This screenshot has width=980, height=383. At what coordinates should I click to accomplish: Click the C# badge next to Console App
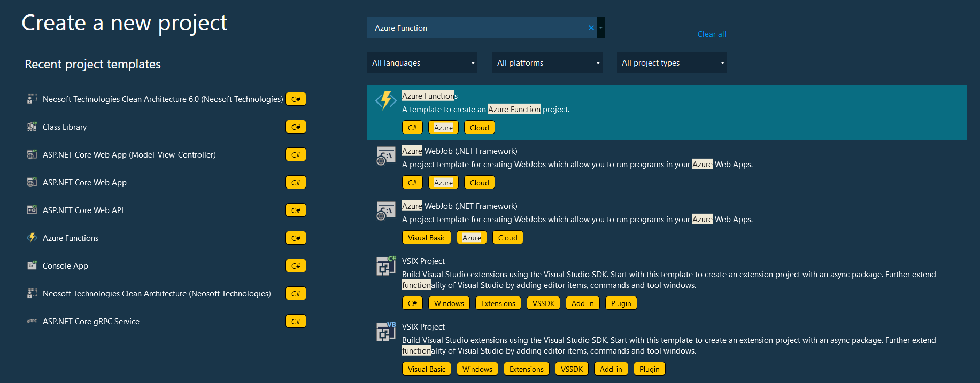(x=296, y=265)
